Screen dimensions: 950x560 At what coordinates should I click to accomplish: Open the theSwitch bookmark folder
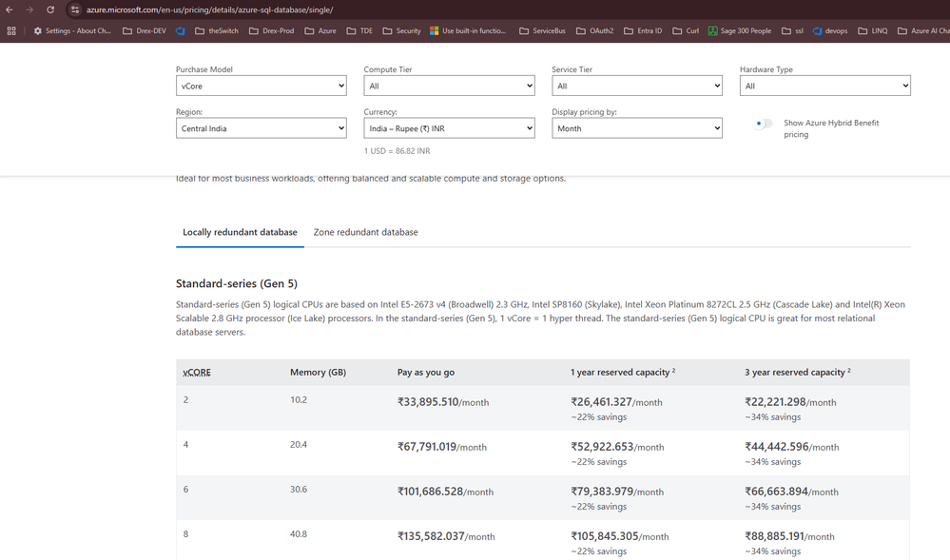217,31
